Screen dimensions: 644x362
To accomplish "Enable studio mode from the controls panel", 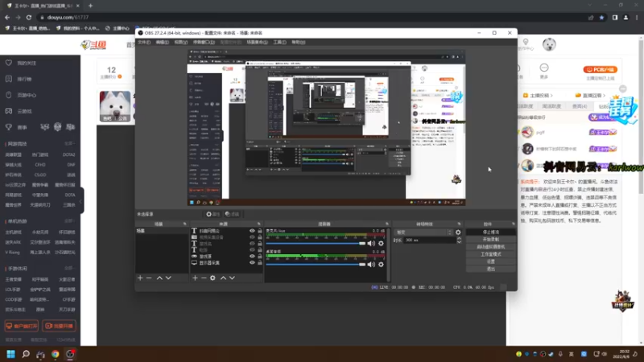I will (491, 254).
